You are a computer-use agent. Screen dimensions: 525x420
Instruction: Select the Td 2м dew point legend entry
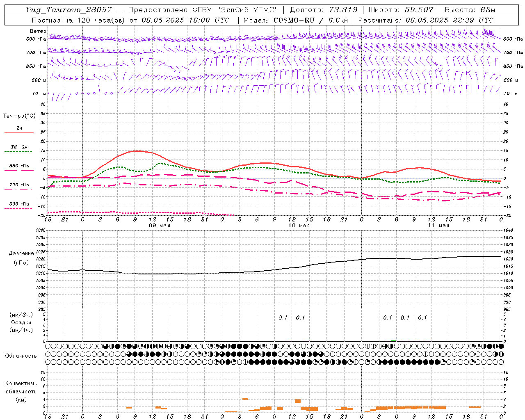click(x=19, y=147)
